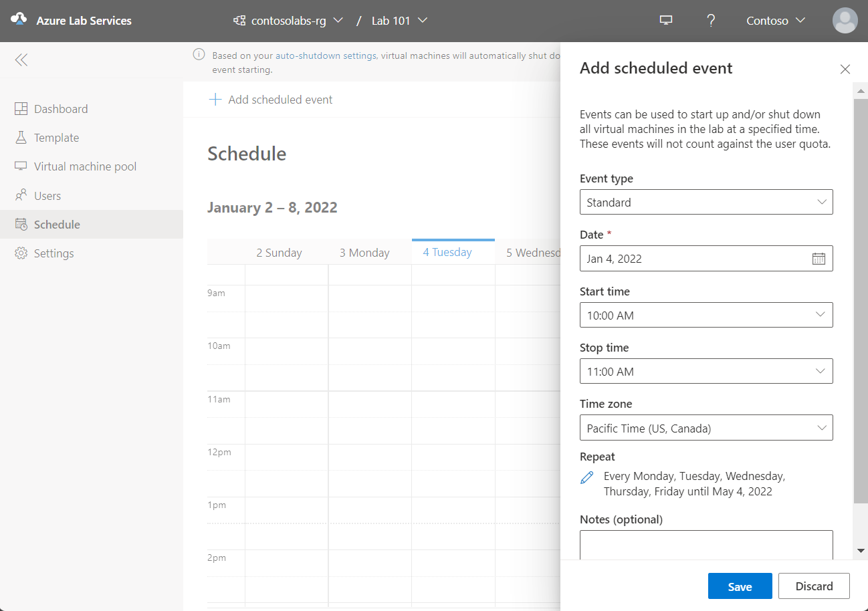The width and height of the screenshot is (868, 611).
Task: Click the Users sidebar icon
Action: [x=21, y=195]
